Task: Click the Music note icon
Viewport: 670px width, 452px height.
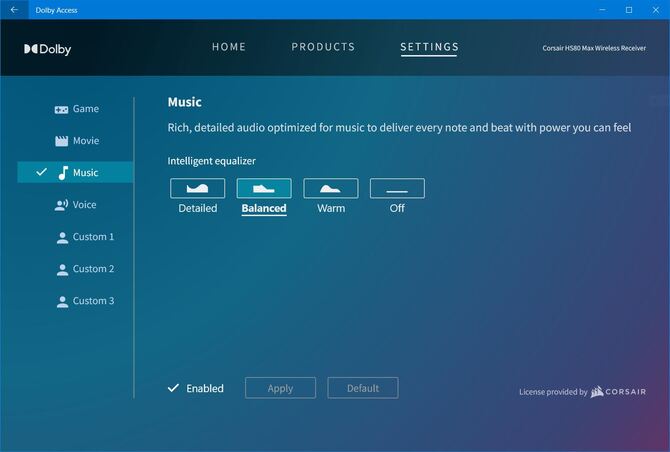Action: [63, 173]
